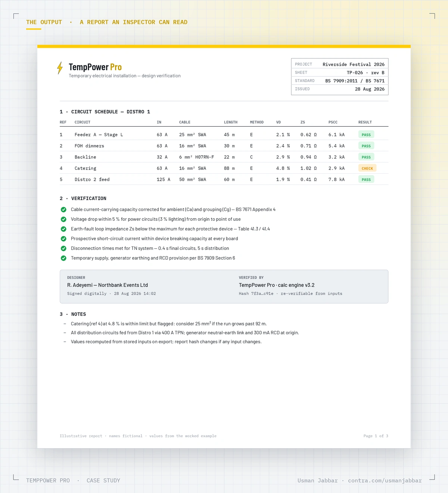Screen dimensions: 448x493
Task: Click the PASS badge for Distro 2 feed
Action: click(x=366, y=179)
